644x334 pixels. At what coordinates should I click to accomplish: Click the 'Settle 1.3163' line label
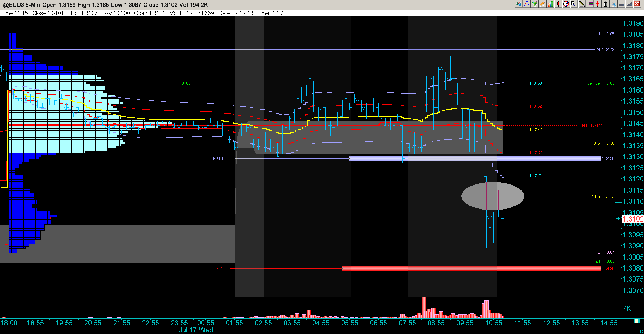601,83
